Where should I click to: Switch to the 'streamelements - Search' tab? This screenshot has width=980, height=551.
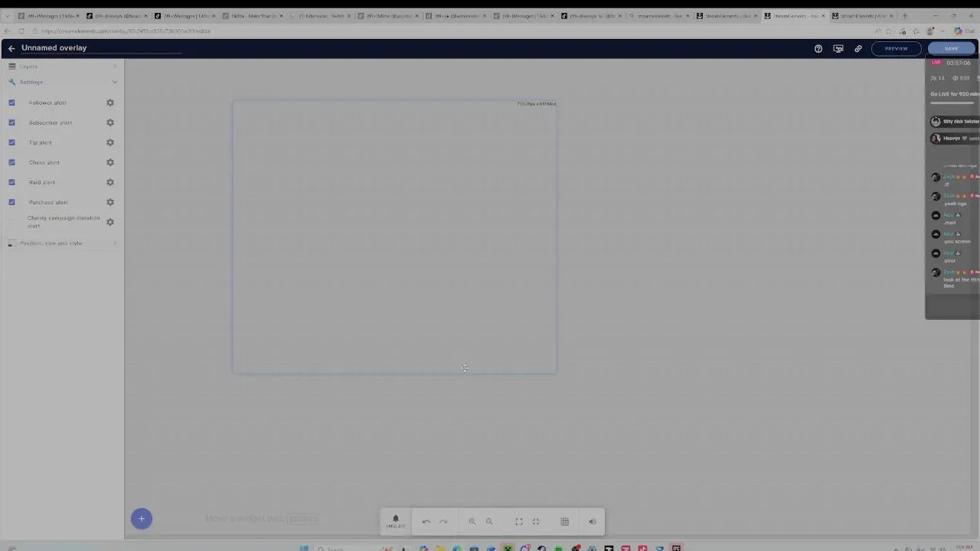point(658,15)
